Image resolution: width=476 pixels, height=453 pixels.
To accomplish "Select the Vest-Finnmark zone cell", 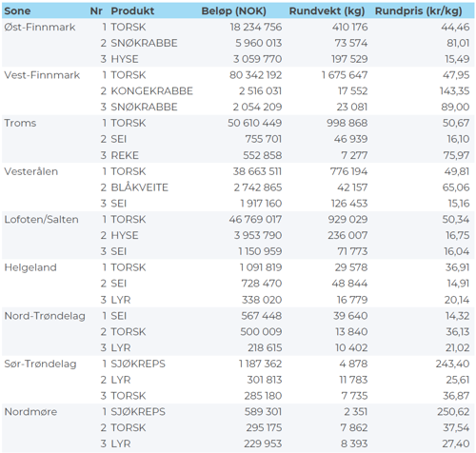I will coord(42,75).
